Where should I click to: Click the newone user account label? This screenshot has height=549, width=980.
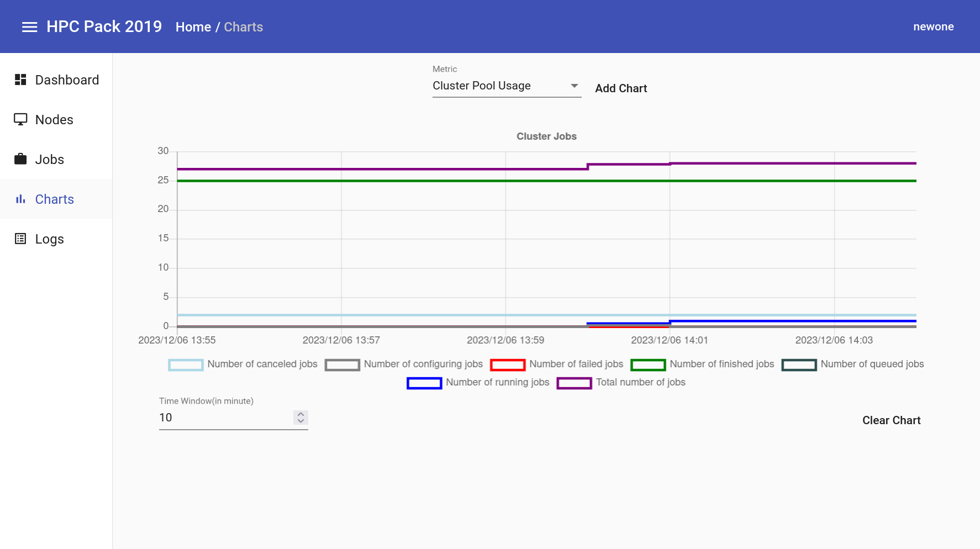click(x=933, y=26)
